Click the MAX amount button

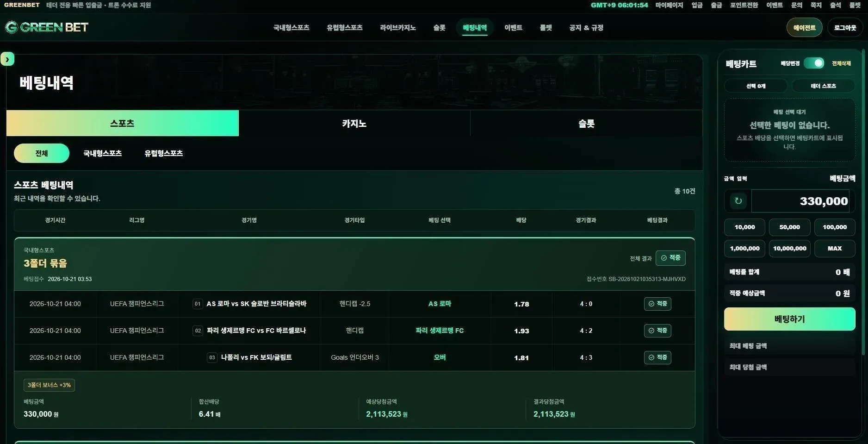click(x=835, y=249)
